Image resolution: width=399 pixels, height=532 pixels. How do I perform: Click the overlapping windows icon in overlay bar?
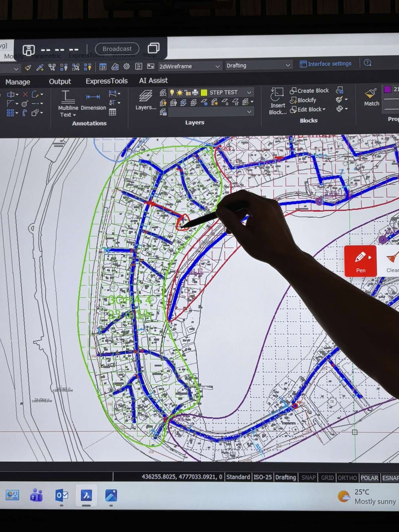(153, 48)
